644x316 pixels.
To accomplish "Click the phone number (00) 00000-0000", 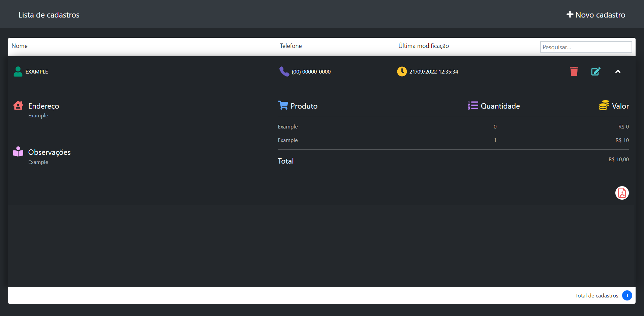I will [311, 72].
